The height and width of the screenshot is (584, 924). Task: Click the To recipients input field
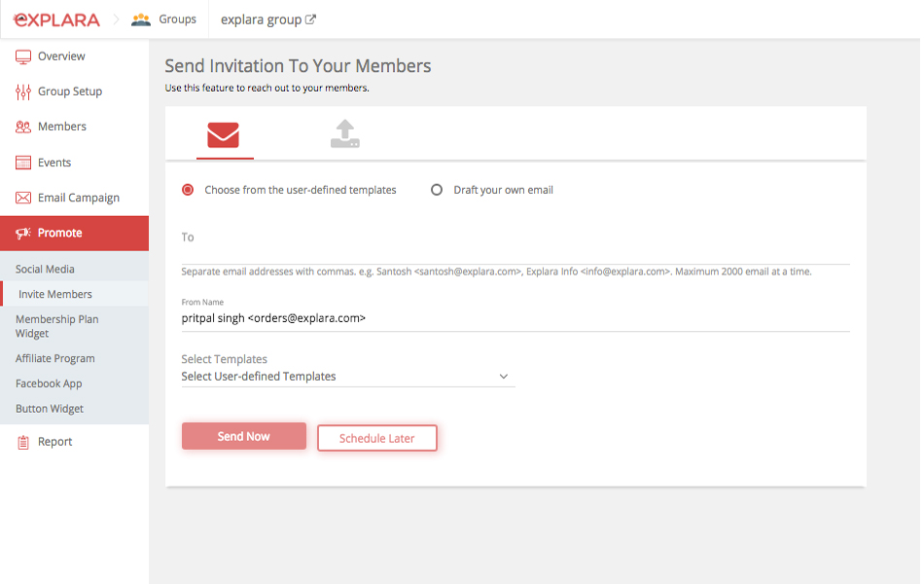tap(515, 245)
